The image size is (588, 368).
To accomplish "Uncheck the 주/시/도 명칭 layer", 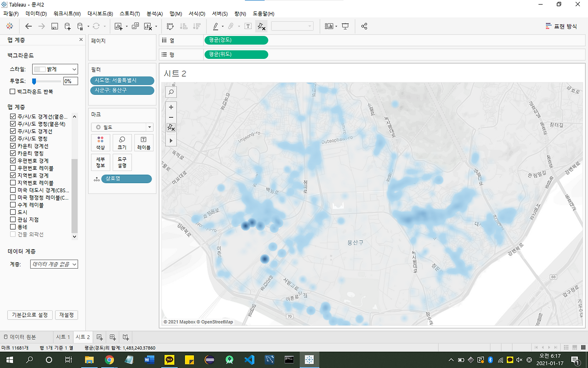I will click(x=13, y=138).
